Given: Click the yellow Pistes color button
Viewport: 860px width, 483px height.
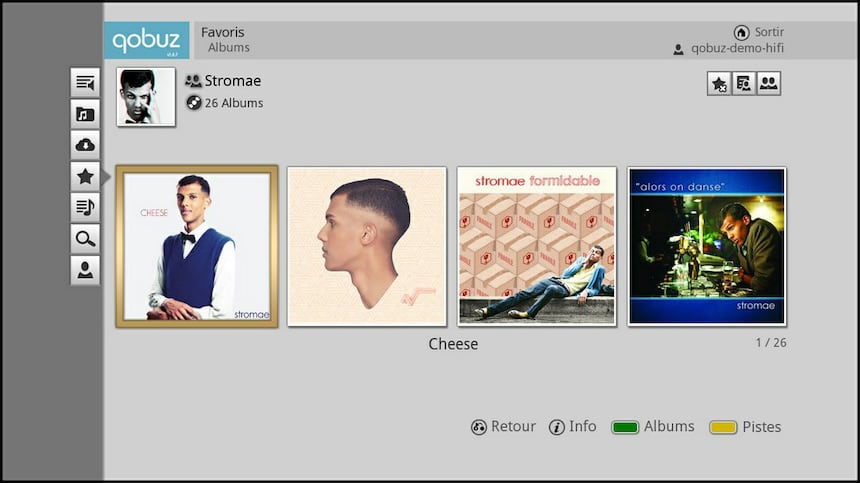Looking at the screenshot, I should click(723, 427).
